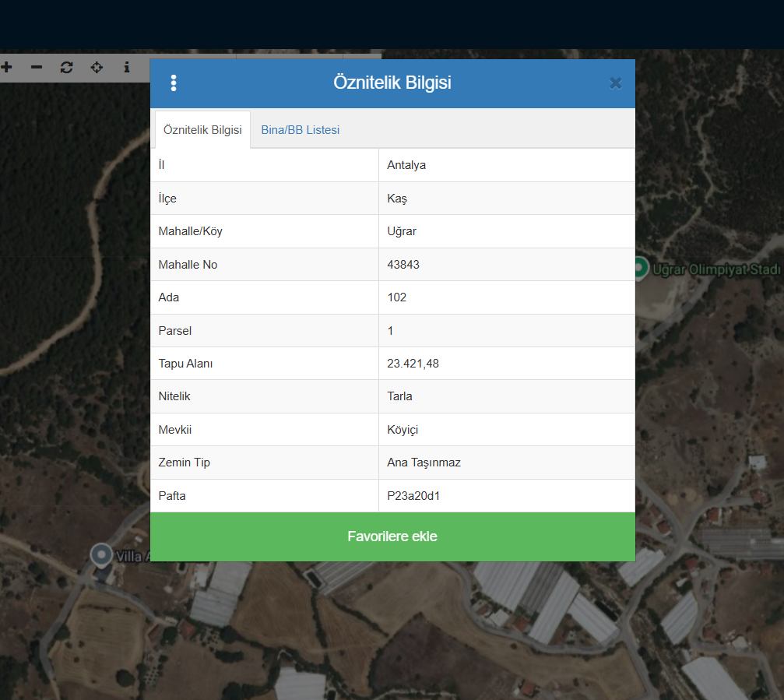Select the İl value Antalya
The height and width of the screenshot is (700, 784).
pyautogui.click(x=406, y=165)
